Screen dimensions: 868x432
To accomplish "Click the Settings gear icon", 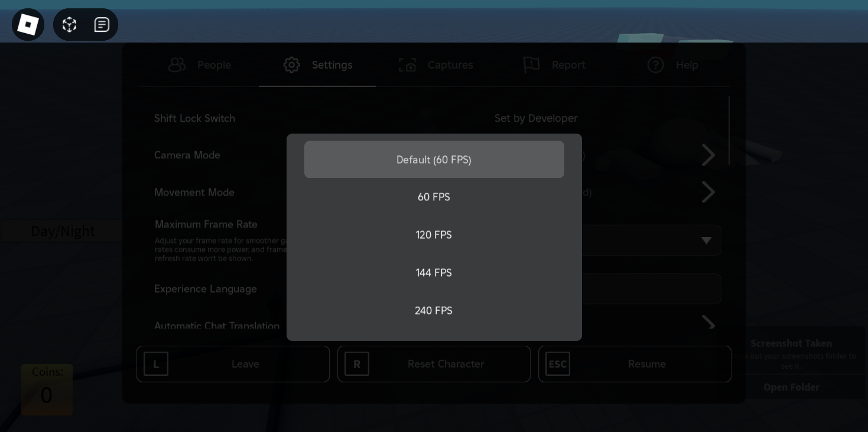I will [x=291, y=64].
